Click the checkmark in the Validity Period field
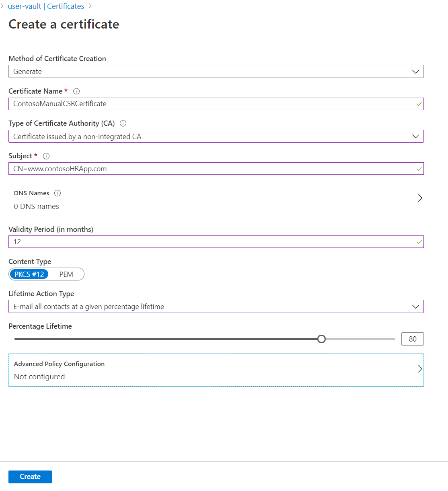Screen dimensions: 448x491 [x=418, y=241]
